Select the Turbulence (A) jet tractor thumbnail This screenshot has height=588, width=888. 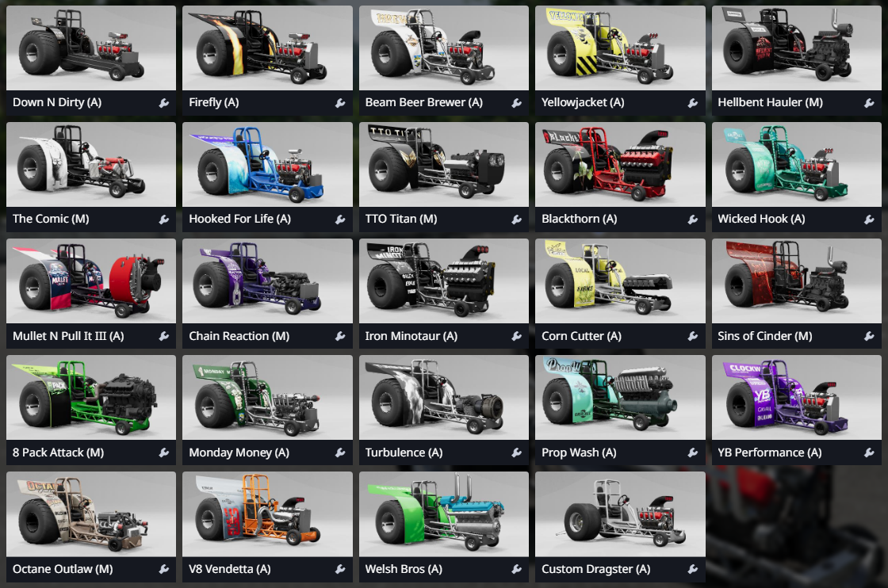coord(443,398)
